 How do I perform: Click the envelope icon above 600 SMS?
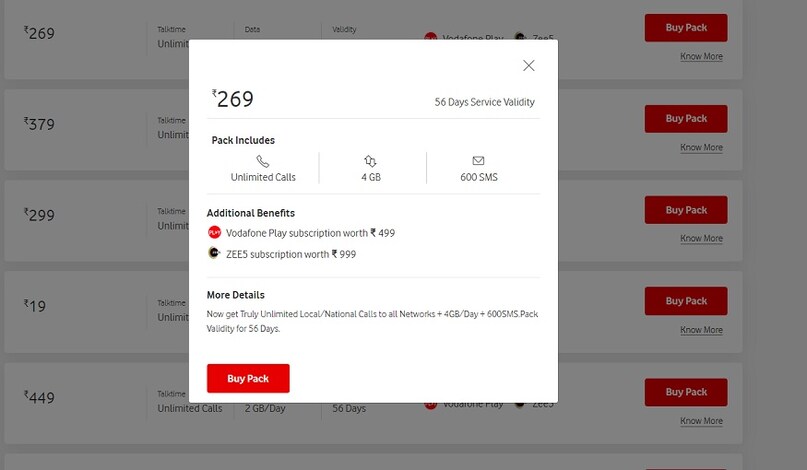tap(479, 161)
